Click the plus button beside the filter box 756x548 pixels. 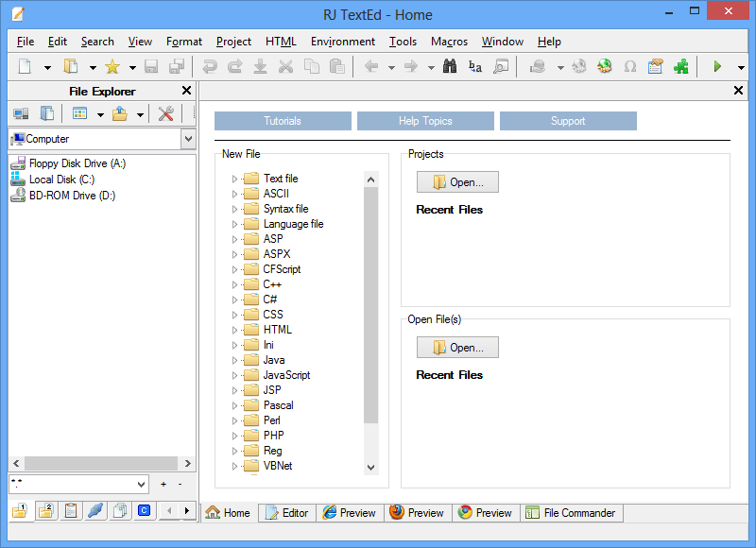[x=163, y=485]
